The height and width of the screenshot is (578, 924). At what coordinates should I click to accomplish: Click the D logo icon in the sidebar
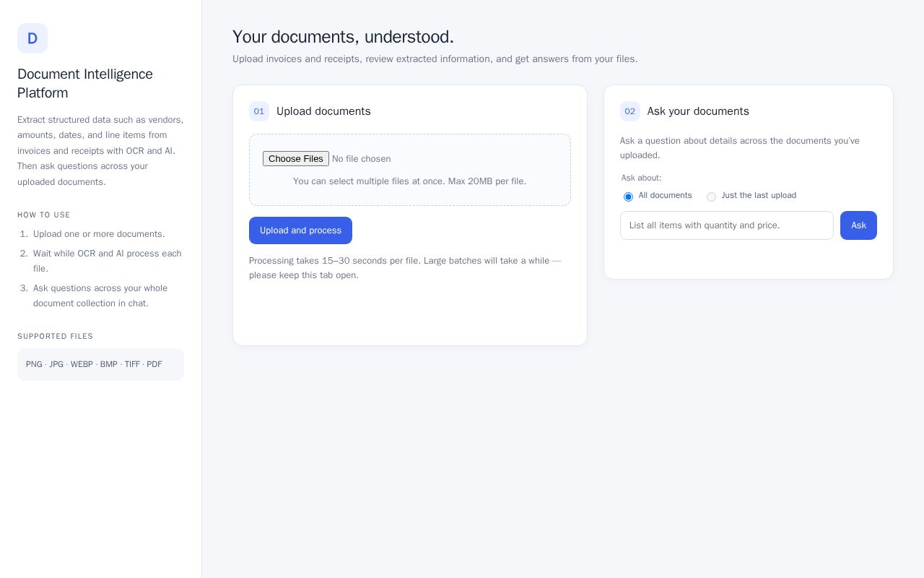pyautogui.click(x=32, y=38)
